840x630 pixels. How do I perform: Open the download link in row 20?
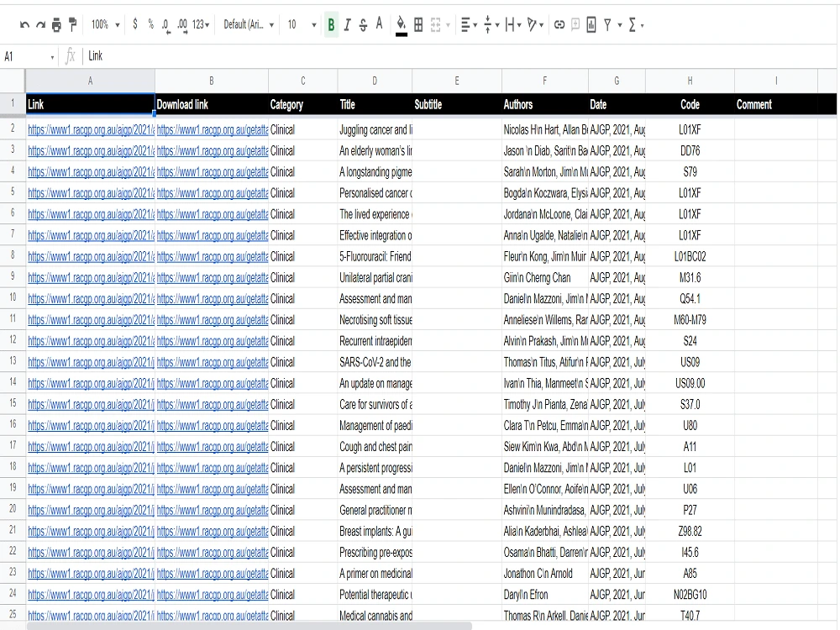[213, 511]
